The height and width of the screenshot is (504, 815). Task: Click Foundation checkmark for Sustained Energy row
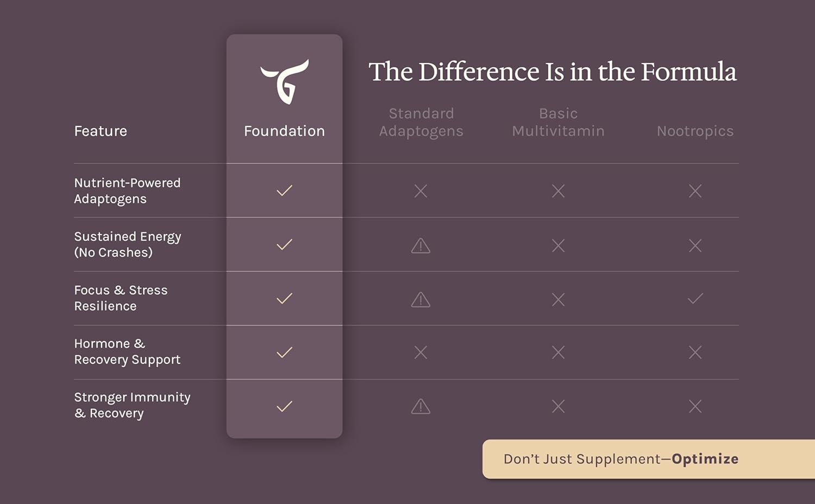point(285,244)
